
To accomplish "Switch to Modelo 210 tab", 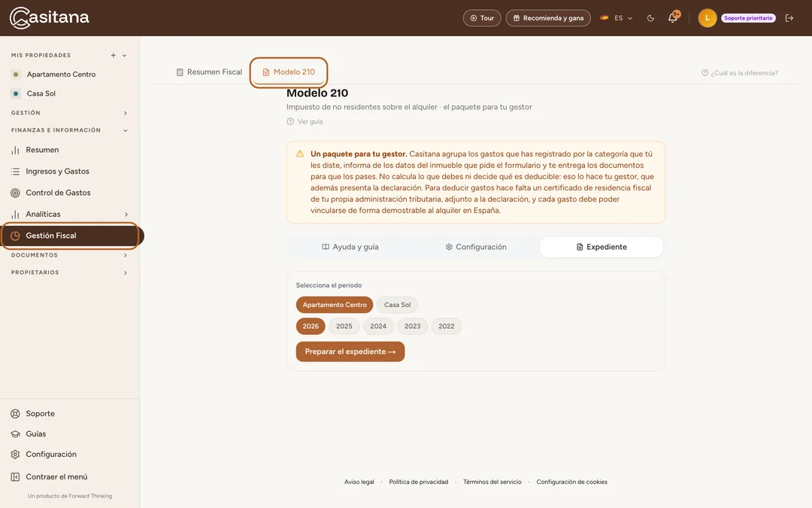I will [x=289, y=72].
